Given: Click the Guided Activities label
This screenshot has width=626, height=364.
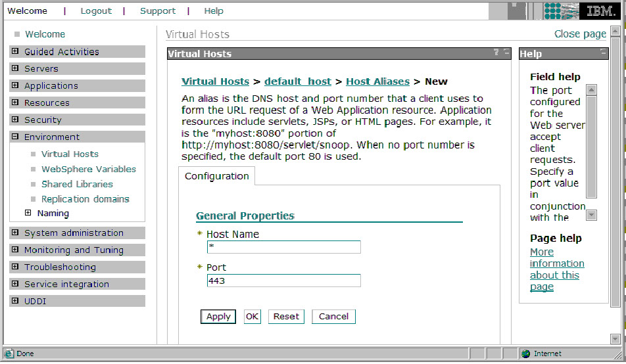Looking at the screenshot, I should point(62,51).
